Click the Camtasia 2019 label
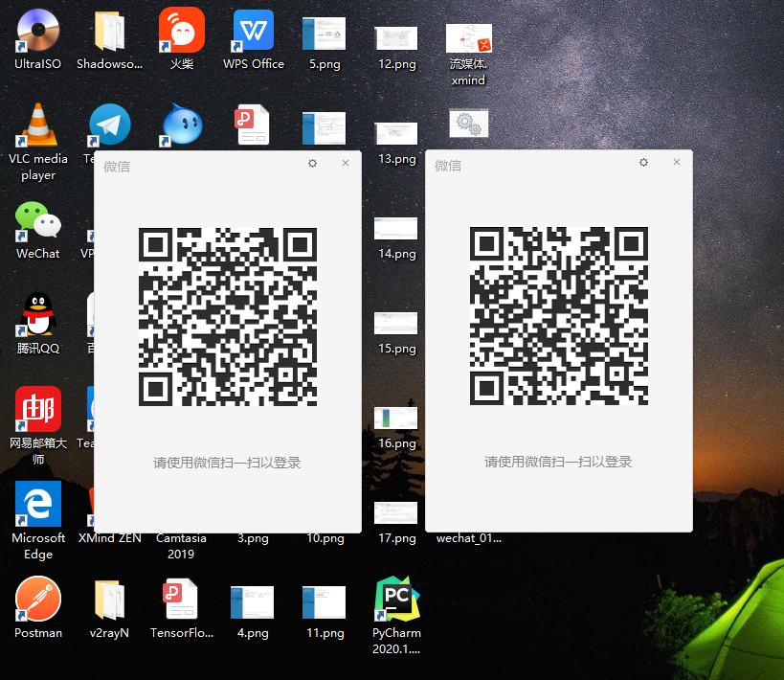 181,546
